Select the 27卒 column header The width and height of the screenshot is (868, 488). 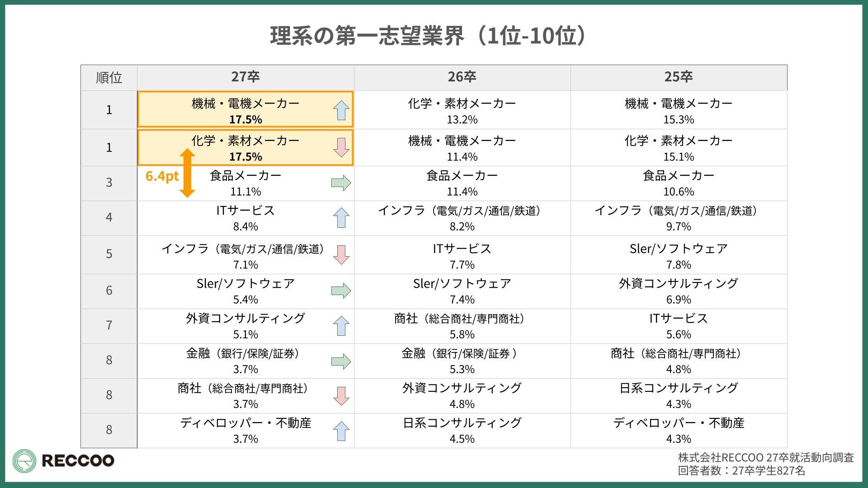[x=245, y=77]
